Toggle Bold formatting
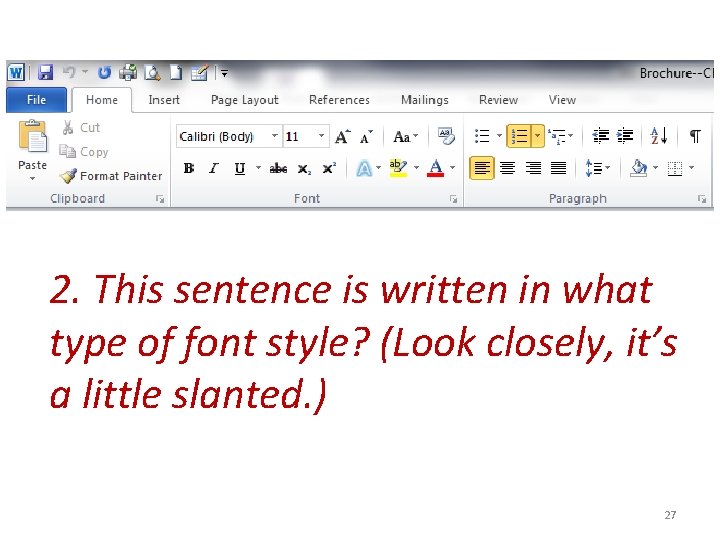The width and height of the screenshot is (720, 540). 189,169
